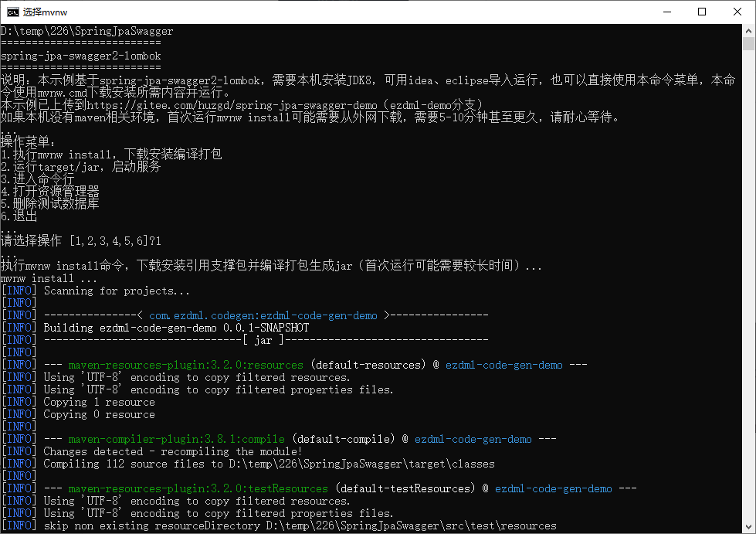Click the console icon in the title bar

pos(13,12)
